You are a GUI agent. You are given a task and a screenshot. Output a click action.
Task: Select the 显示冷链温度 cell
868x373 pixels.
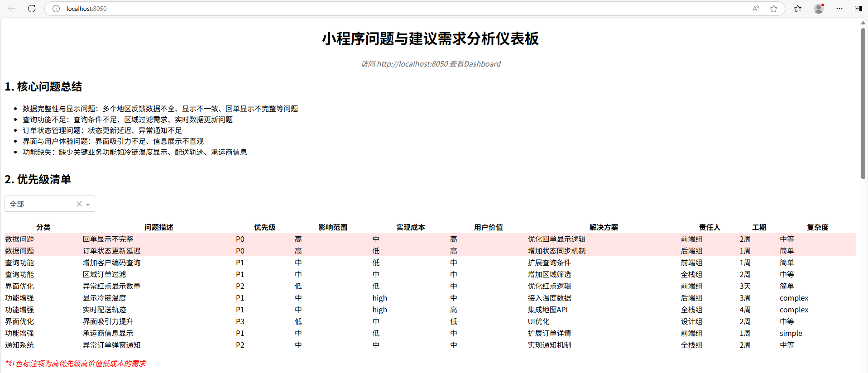[x=158, y=298]
